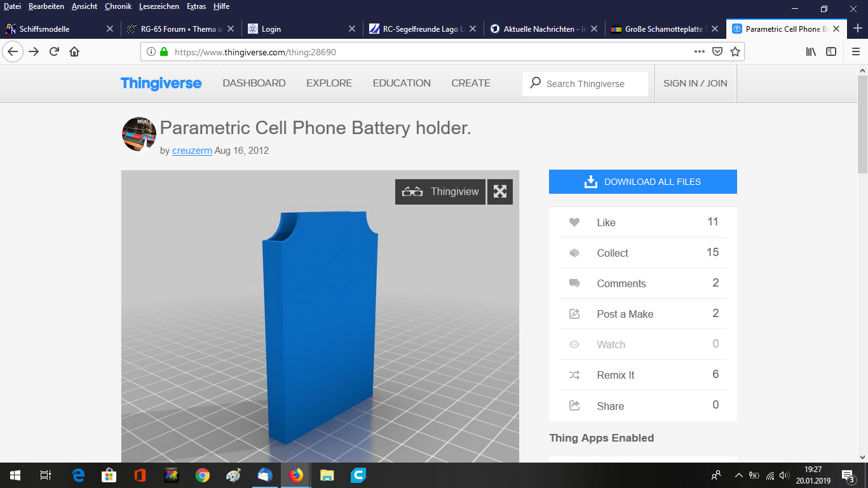Click the Post a Make icon
The image size is (868, 488).
[x=574, y=314]
